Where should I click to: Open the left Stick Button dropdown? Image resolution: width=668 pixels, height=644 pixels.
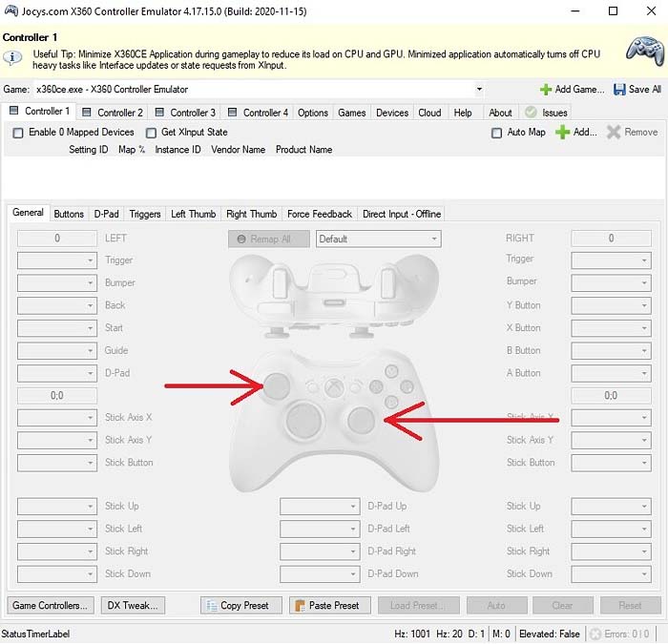point(57,463)
